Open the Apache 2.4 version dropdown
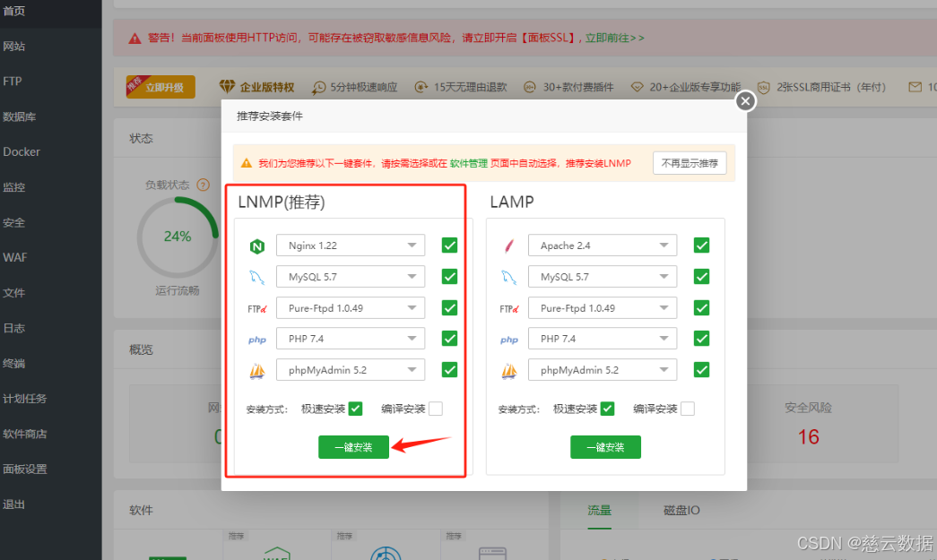Screen dimensions: 937x560 pyautogui.click(x=603, y=246)
